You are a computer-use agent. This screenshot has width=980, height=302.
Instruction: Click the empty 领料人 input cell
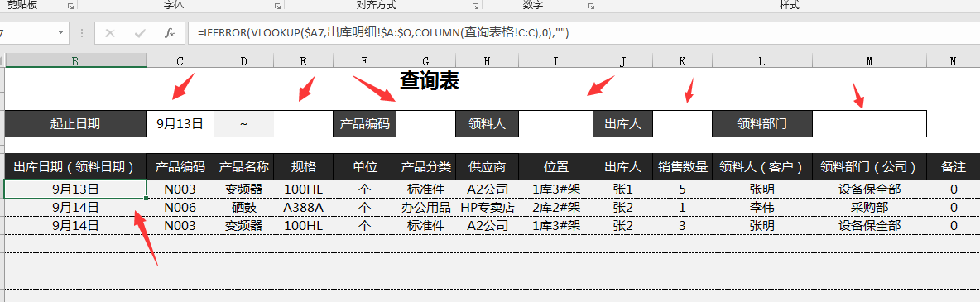[x=555, y=124]
